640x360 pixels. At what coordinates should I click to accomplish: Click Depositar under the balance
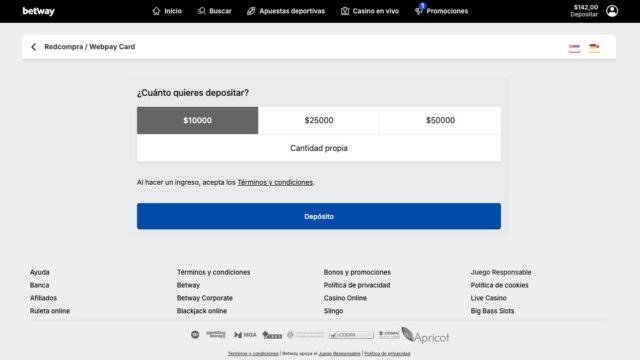[584, 15]
